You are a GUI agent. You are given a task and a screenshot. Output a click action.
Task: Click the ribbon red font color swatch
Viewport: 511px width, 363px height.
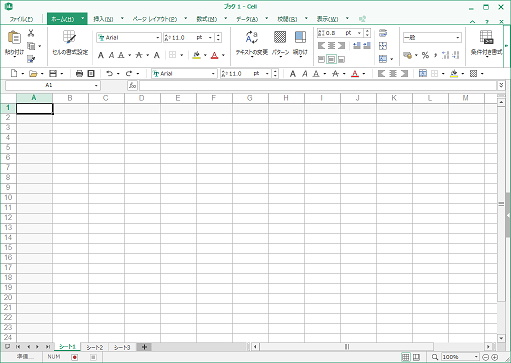pyautogui.click(x=214, y=55)
